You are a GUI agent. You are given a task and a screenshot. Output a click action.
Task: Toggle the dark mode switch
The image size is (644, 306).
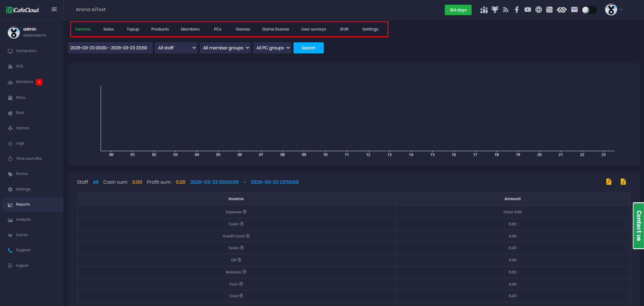[x=589, y=10]
